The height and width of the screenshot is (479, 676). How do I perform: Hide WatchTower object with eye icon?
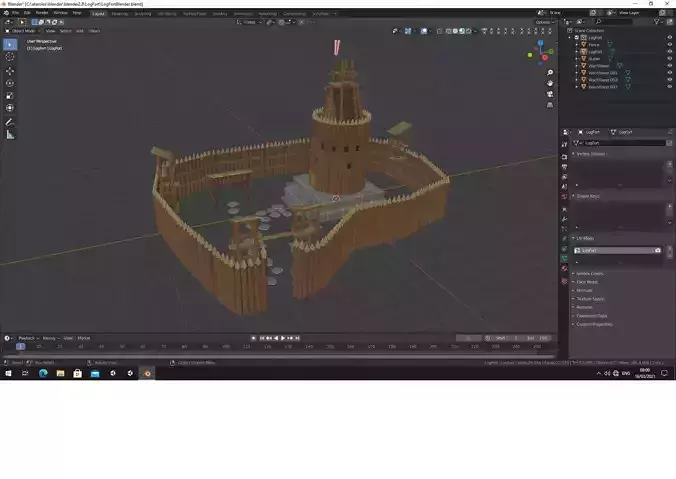pyautogui.click(x=670, y=66)
